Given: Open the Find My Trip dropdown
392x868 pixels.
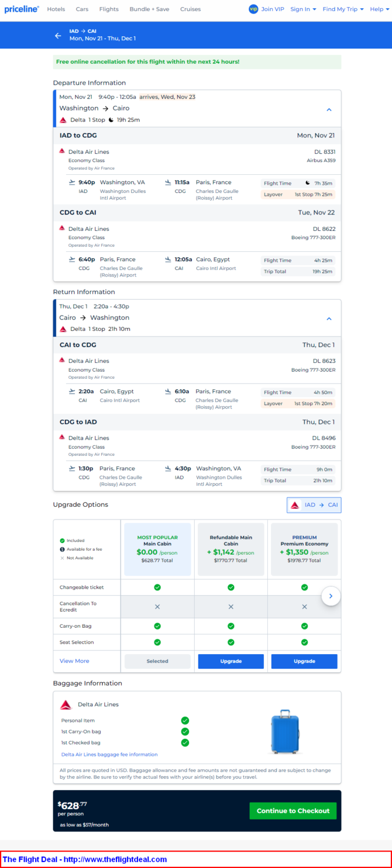Looking at the screenshot, I should click(343, 9).
